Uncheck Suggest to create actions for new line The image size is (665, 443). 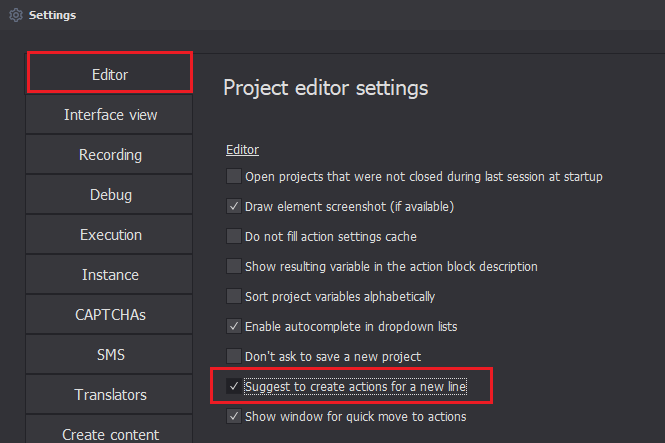pos(234,386)
